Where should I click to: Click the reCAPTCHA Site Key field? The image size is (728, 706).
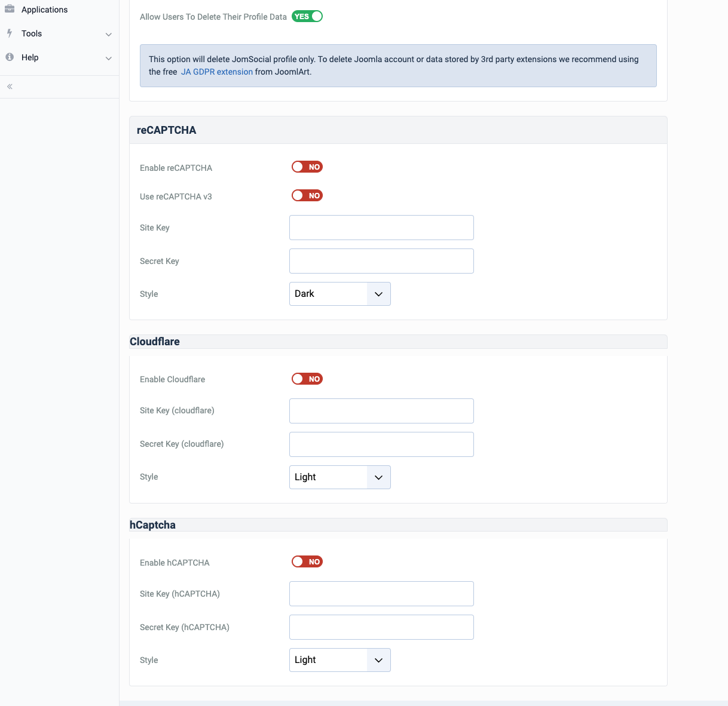[x=381, y=228]
